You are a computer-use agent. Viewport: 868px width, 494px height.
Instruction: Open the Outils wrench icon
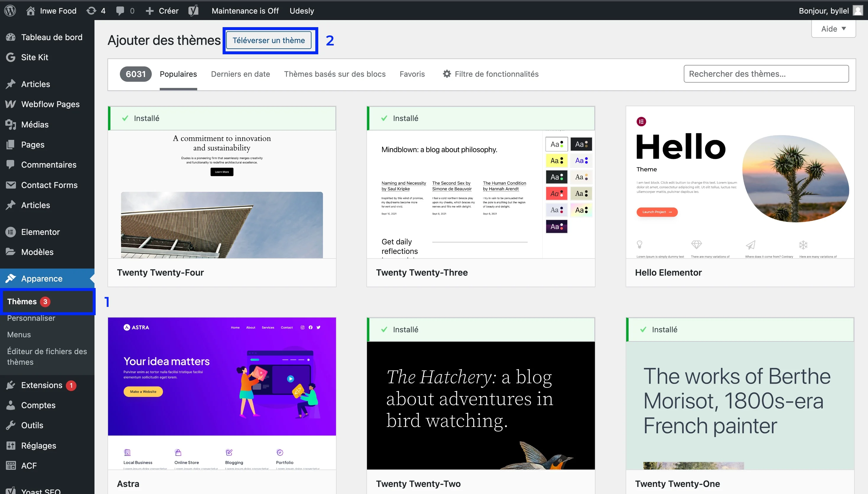coord(11,425)
